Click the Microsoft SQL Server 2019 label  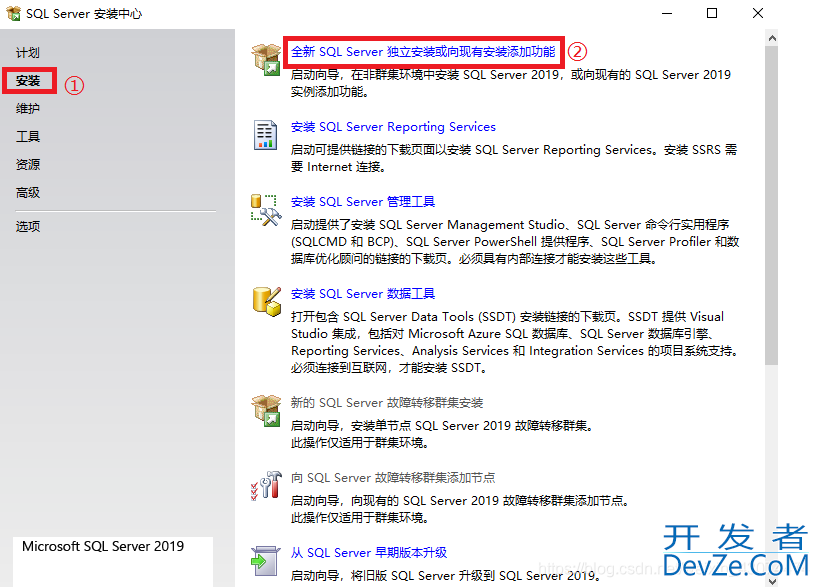click(x=103, y=546)
